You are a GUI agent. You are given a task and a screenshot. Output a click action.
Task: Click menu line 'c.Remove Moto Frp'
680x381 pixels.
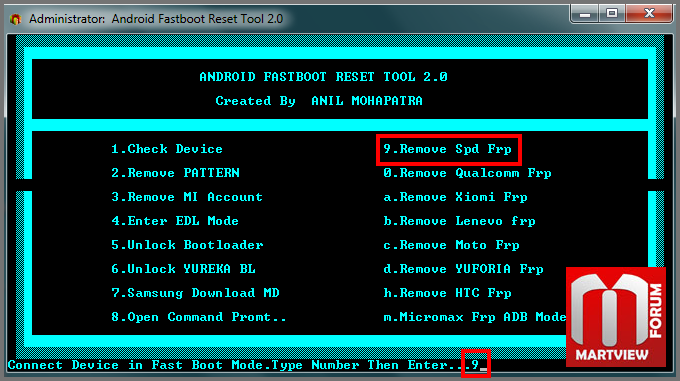coord(451,245)
